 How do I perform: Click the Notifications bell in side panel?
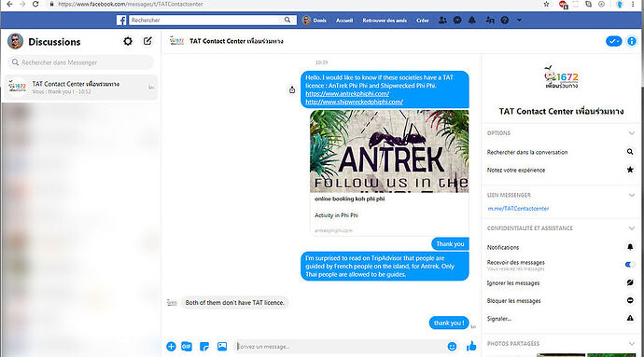click(x=630, y=247)
